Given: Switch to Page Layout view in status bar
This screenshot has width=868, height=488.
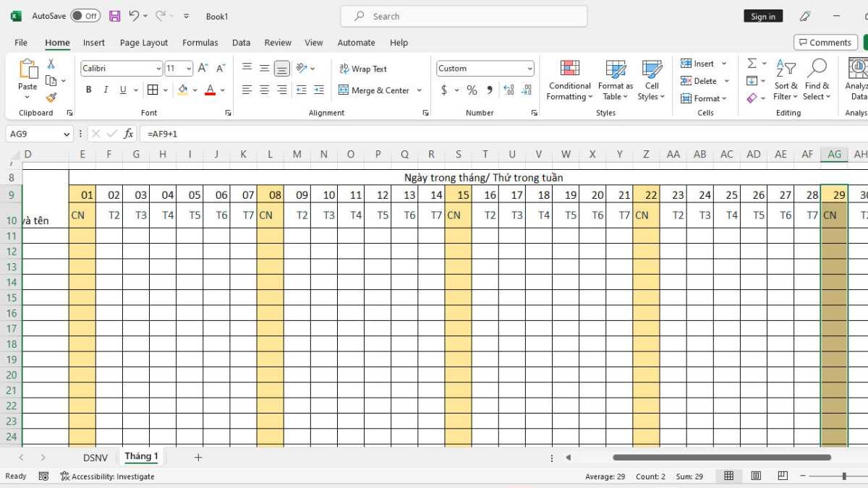Looking at the screenshot, I should [756, 476].
